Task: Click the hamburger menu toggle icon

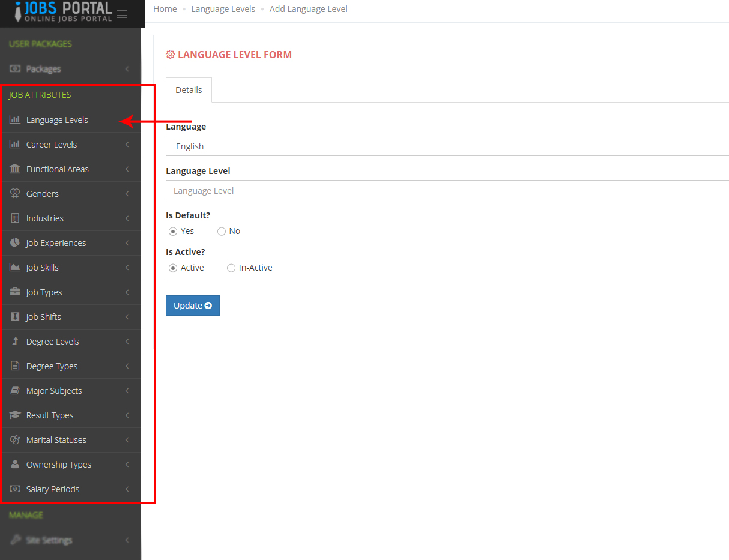Action: (122, 14)
